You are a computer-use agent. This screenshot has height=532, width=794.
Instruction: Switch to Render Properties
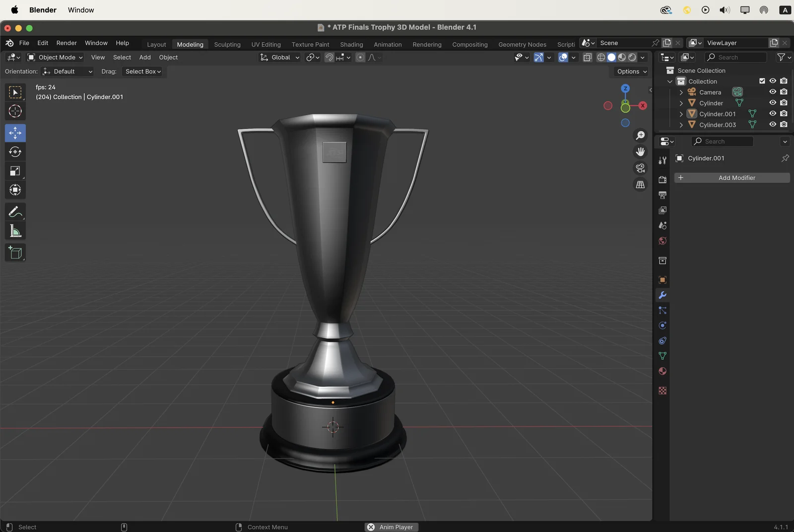[x=662, y=181]
